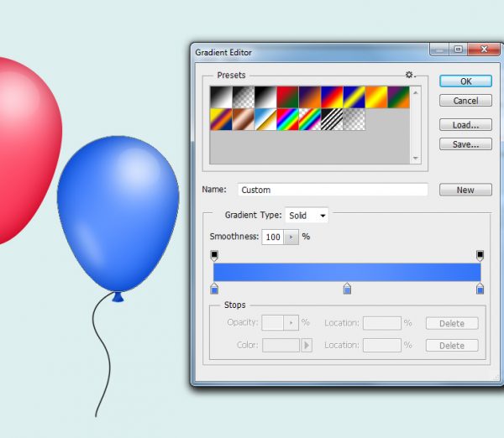Click the Name field containing Custom
The width and height of the screenshot is (504, 438).
[x=333, y=190]
